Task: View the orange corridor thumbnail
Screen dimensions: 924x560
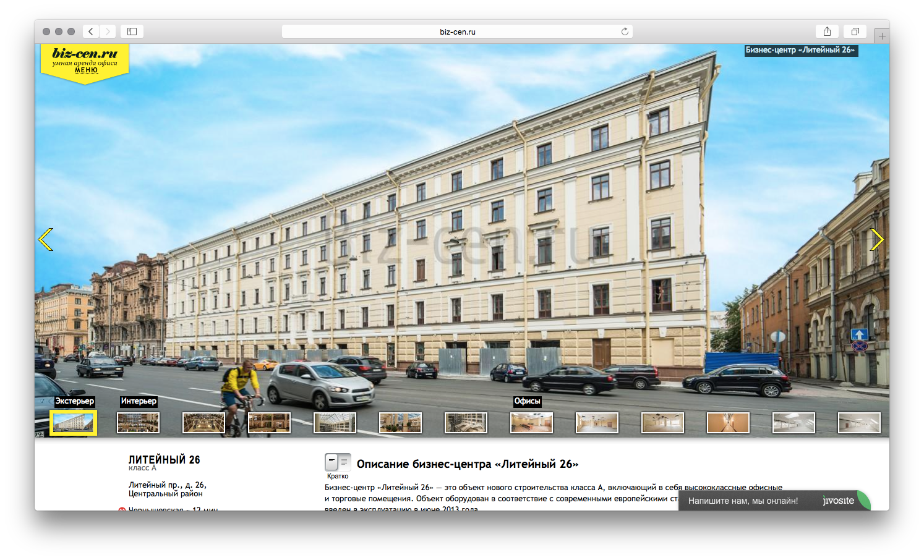Action: 728,423
